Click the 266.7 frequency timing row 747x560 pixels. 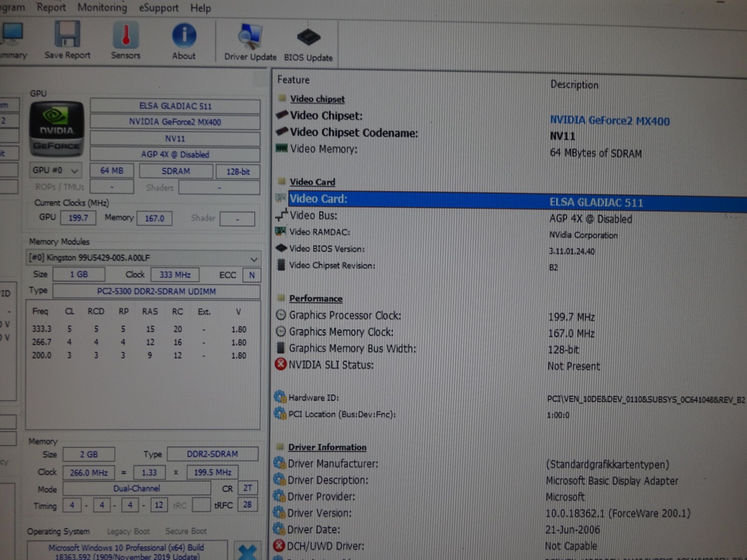(139, 342)
